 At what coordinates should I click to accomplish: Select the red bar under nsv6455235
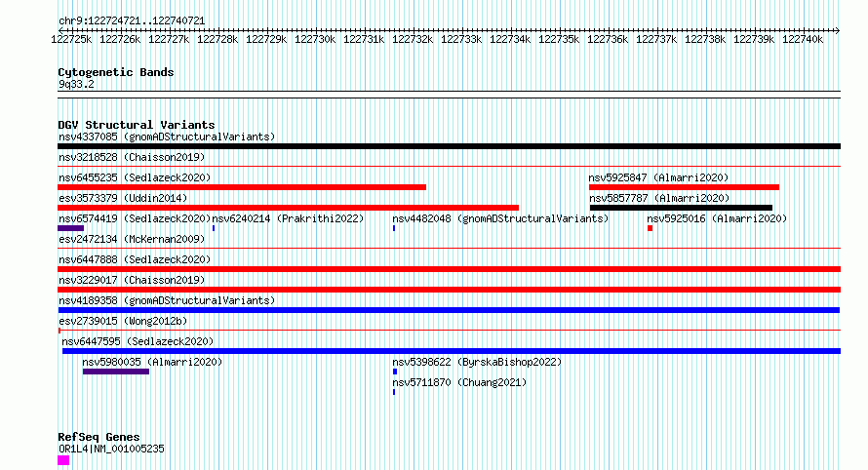tap(242, 187)
